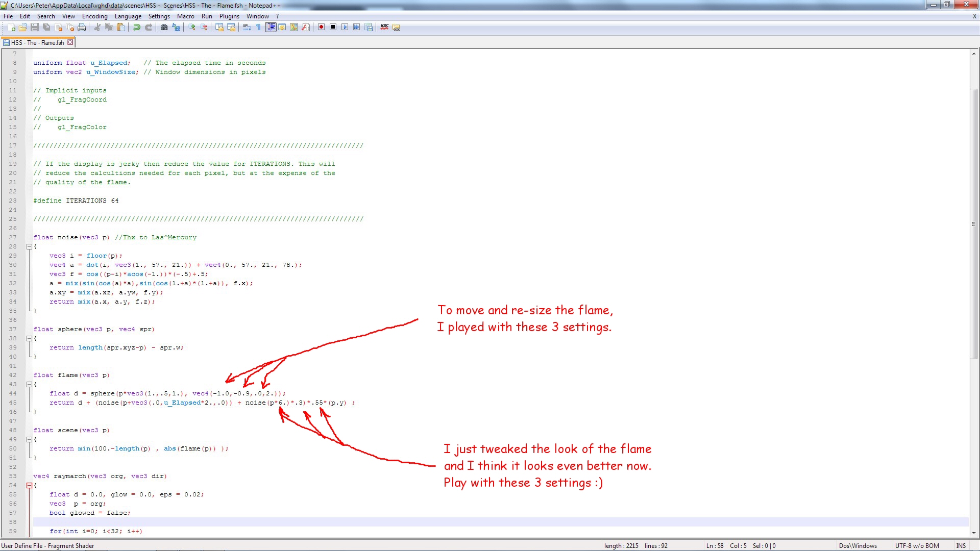Click the INS indicator in status bar
The image size is (980, 551).
click(x=961, y=546)
